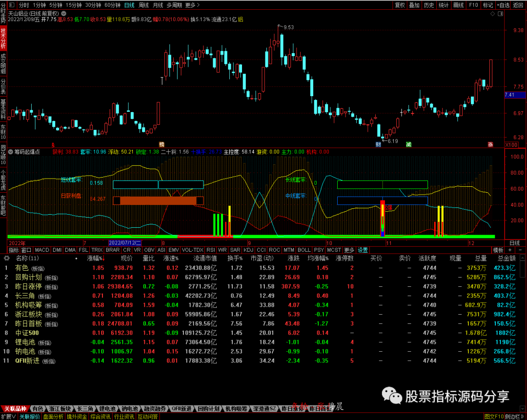Viewport: 527px width, 420px height.
Task: Expand the 扩展 menu at bottom left
Action: click(x=8, y=417)
